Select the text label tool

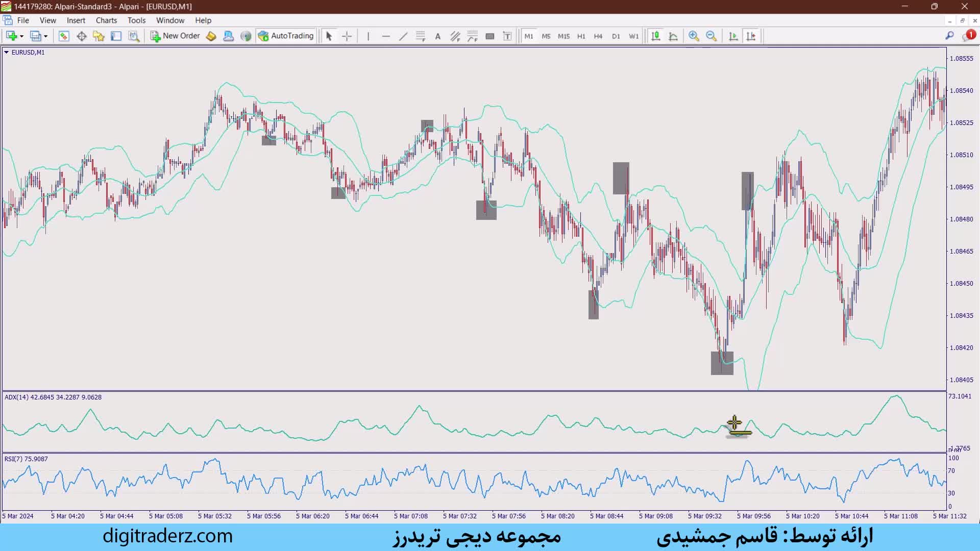point(437,36)
